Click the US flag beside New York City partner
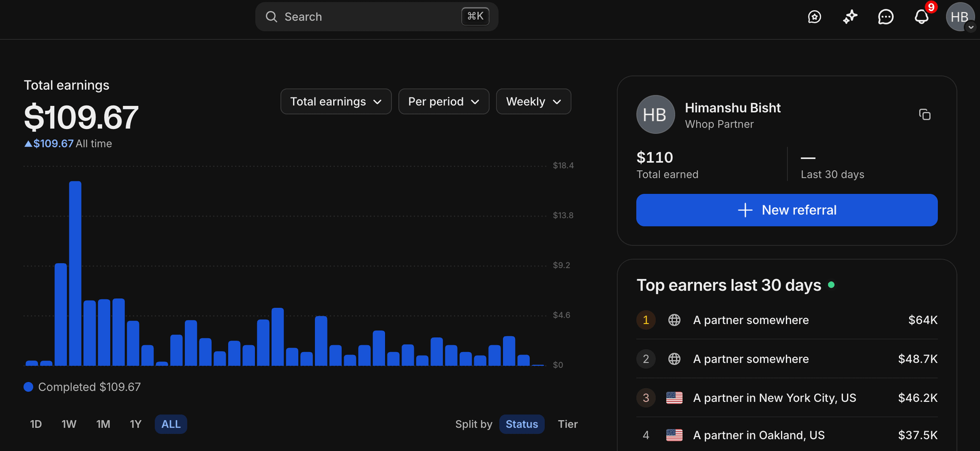The image size is (980, 451). 674,398
